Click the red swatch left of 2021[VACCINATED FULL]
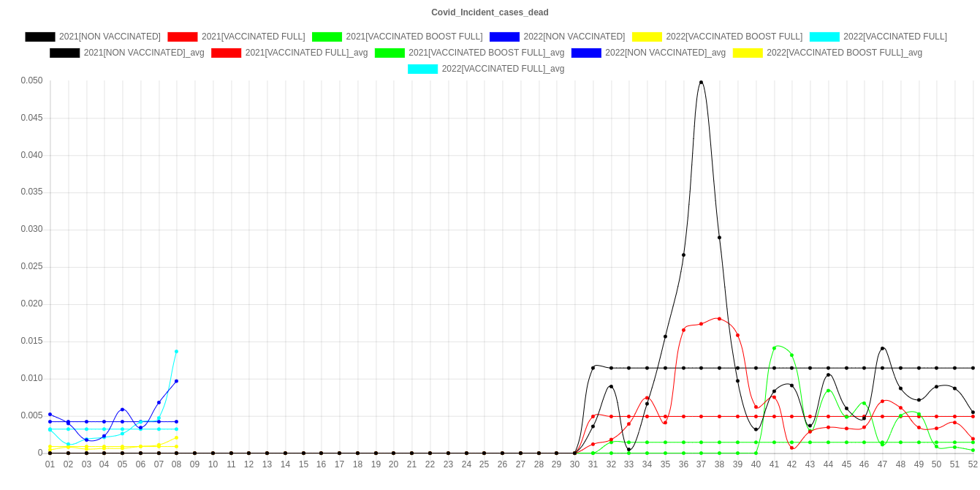 (x=182, y=37)
